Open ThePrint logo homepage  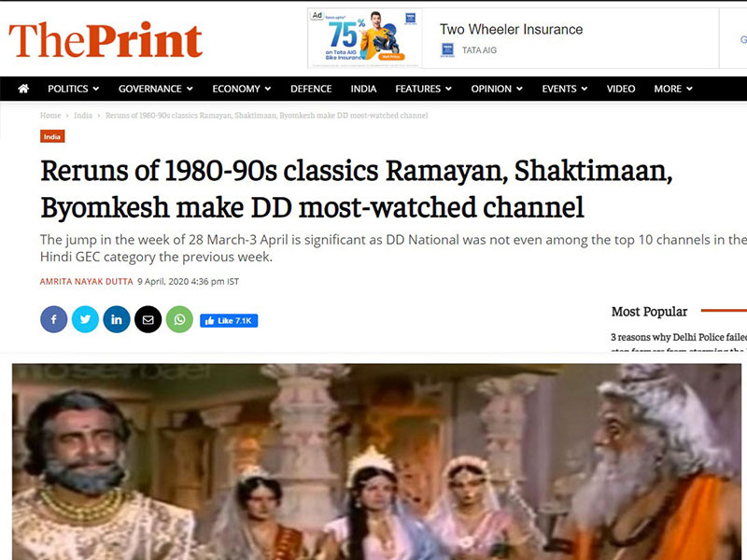coord(106,40)
